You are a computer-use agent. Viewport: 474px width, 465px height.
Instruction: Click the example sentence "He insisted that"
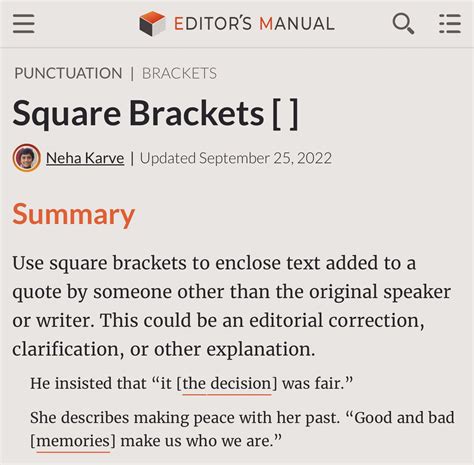(191, 383)
